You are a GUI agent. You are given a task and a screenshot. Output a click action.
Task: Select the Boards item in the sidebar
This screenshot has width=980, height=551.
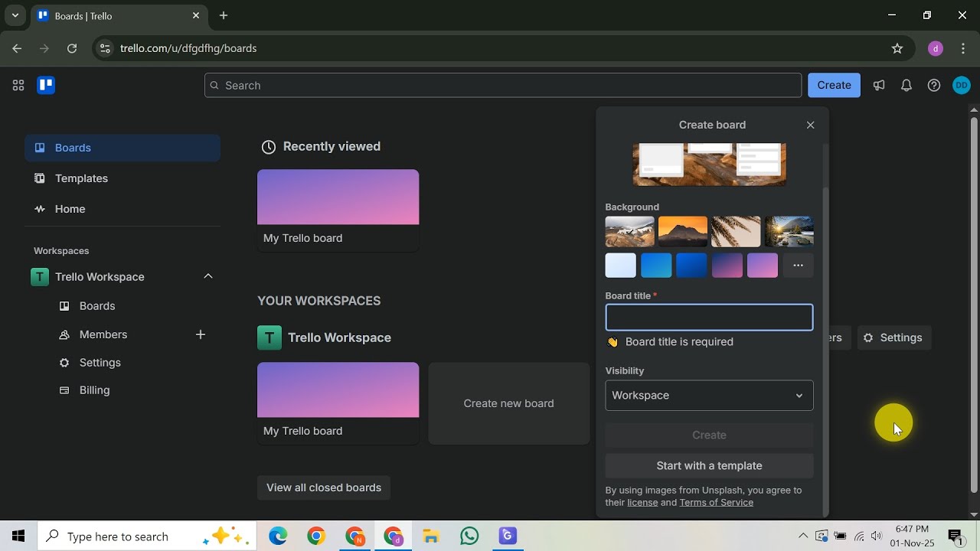[x=122, y=148]
